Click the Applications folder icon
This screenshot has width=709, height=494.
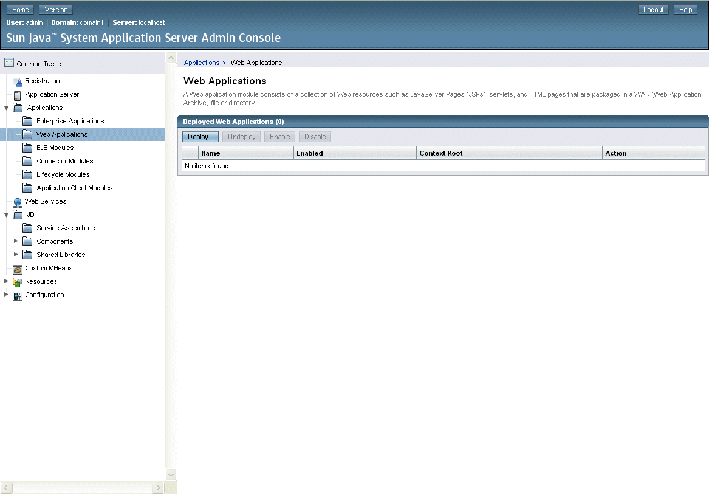click(18, 108)
